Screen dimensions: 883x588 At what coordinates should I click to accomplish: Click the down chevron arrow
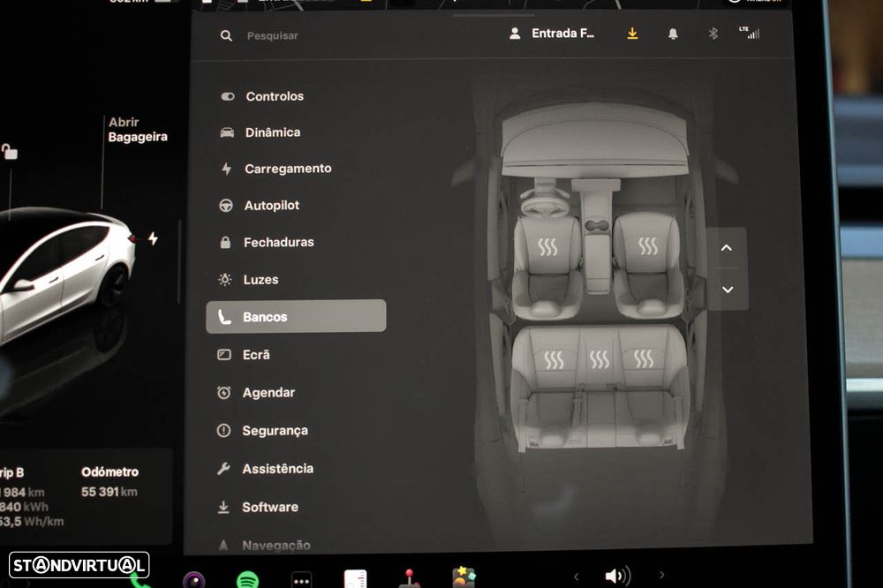click(728, 290)
